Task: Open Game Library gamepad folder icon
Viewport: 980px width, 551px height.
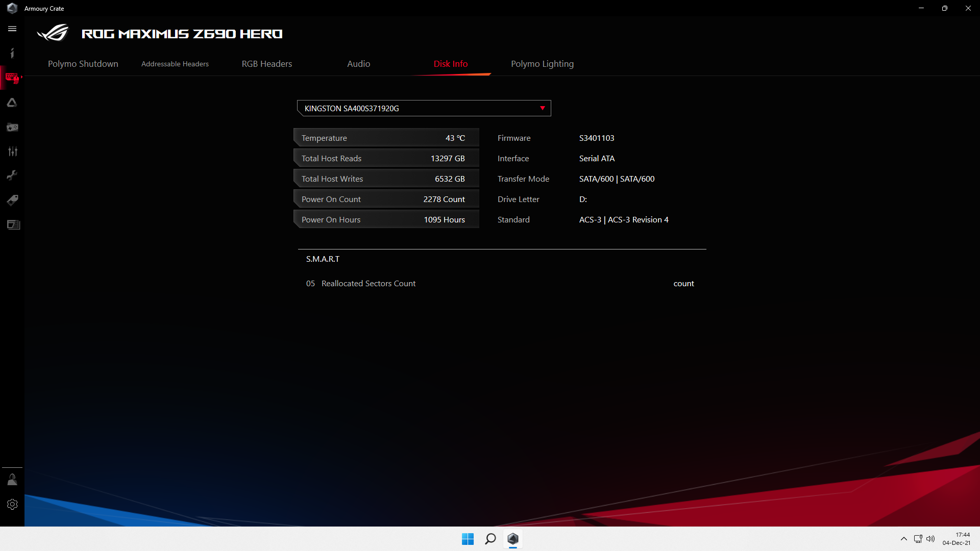Action: tap(12, 127)
